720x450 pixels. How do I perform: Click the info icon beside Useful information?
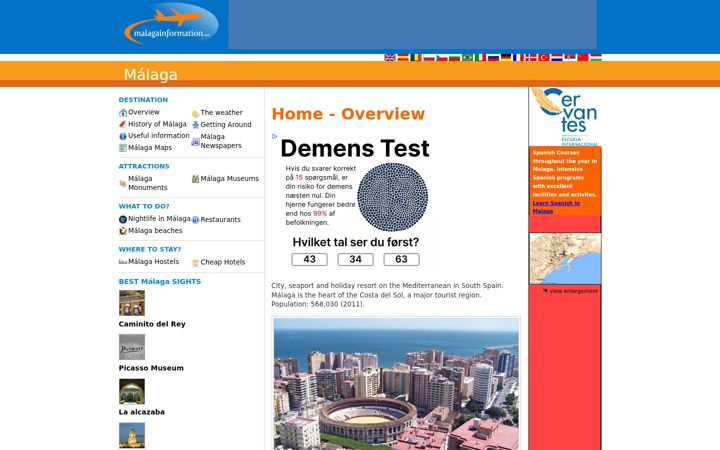coord(123,136)
